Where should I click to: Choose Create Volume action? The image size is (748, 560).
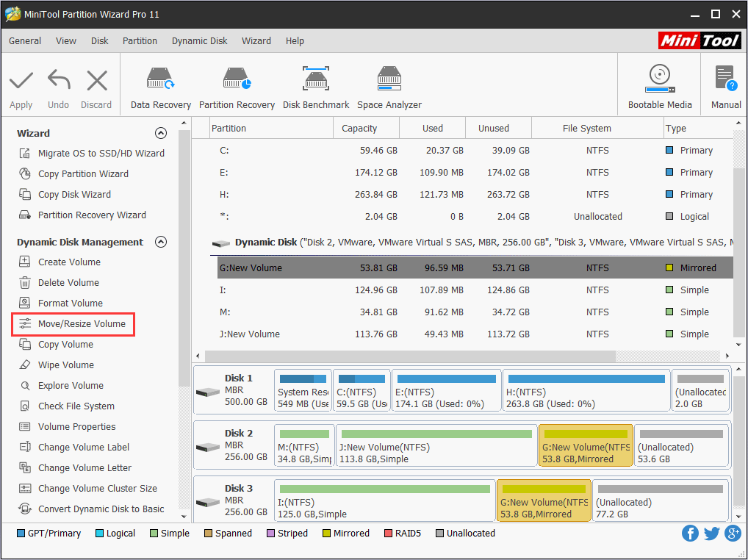60,262
